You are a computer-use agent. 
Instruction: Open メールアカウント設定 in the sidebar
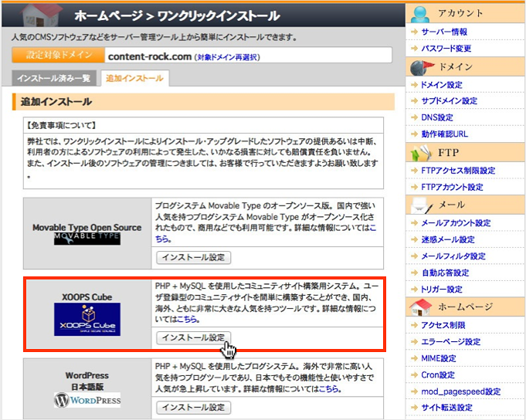pos(456,223)
